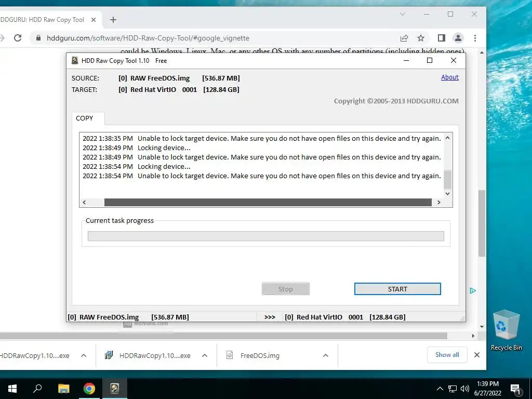The width and height of the screenshot is (532, 399).
Task: Click status bar RAW FreeDOS.img entry
Action: tap(128, 317)
